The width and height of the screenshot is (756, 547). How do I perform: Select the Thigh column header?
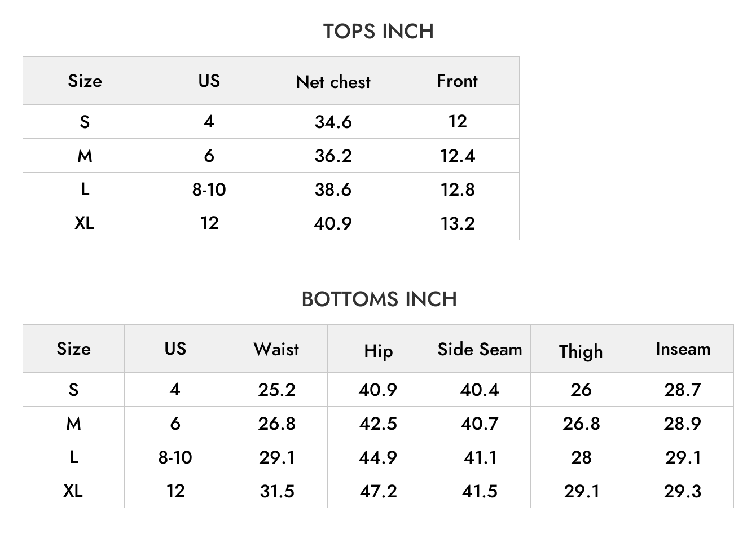pyautogui.click(x=581, y=351)
